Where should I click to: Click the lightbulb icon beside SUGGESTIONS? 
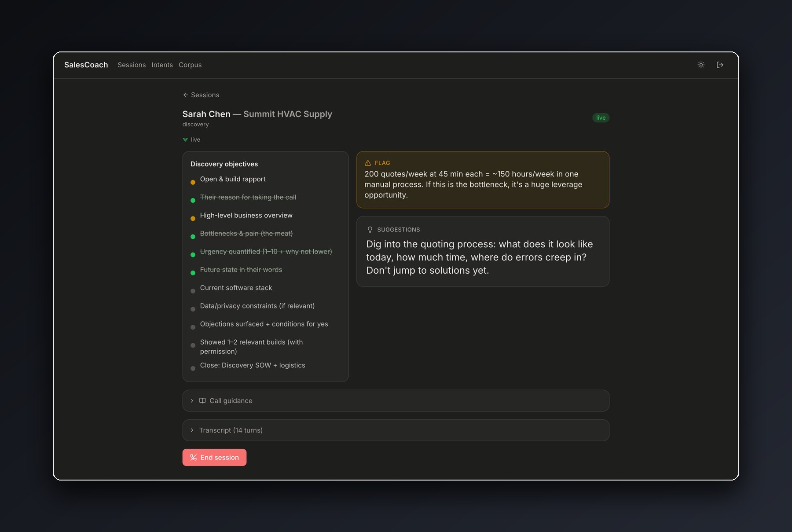[370, 230]
